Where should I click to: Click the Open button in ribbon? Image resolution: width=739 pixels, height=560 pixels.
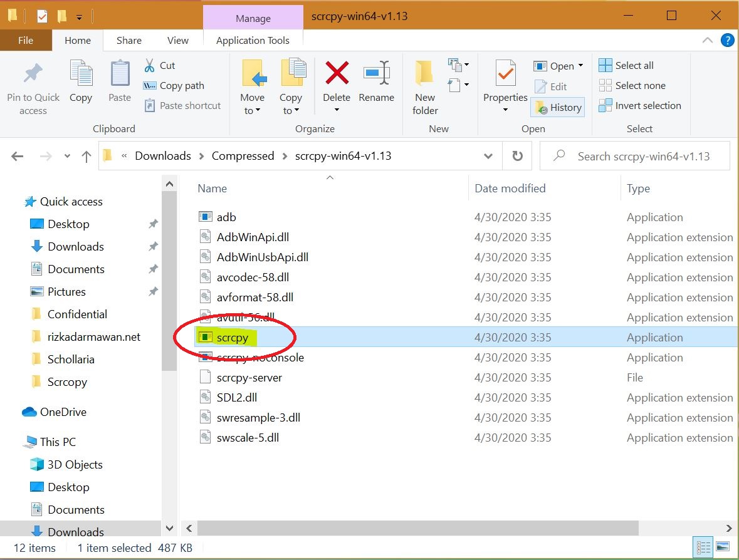(x=553, y=66)
